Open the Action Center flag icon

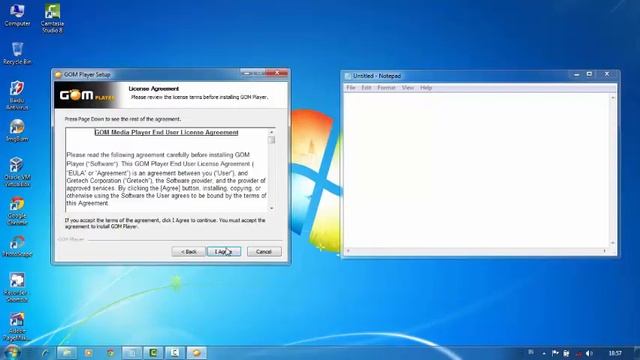[555, 353]
